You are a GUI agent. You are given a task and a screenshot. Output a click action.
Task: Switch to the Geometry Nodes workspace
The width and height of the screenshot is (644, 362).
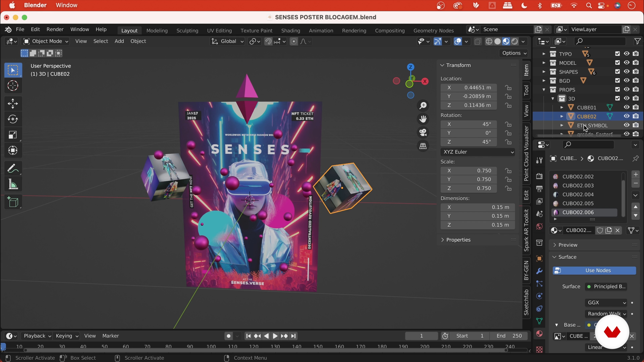coord(434,31)
